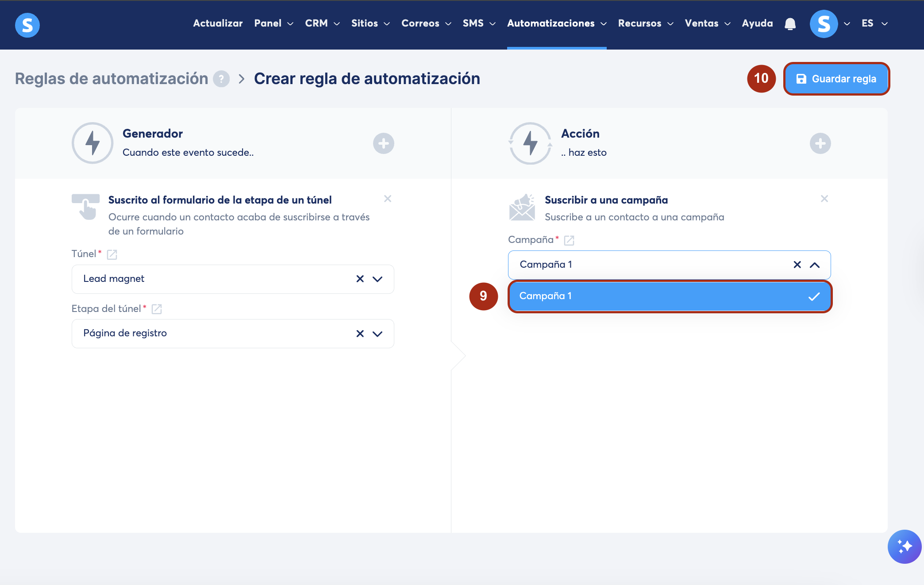The width and height of the screenshot is (924, 585).
Task: Expand the Página de registro dropdown
Action: pos(377,334)
